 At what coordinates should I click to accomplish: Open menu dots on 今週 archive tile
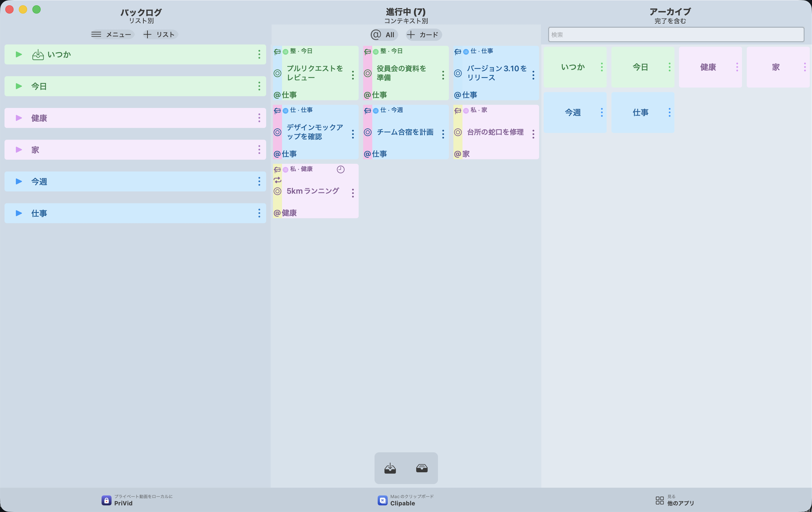(x=601, y=113)
